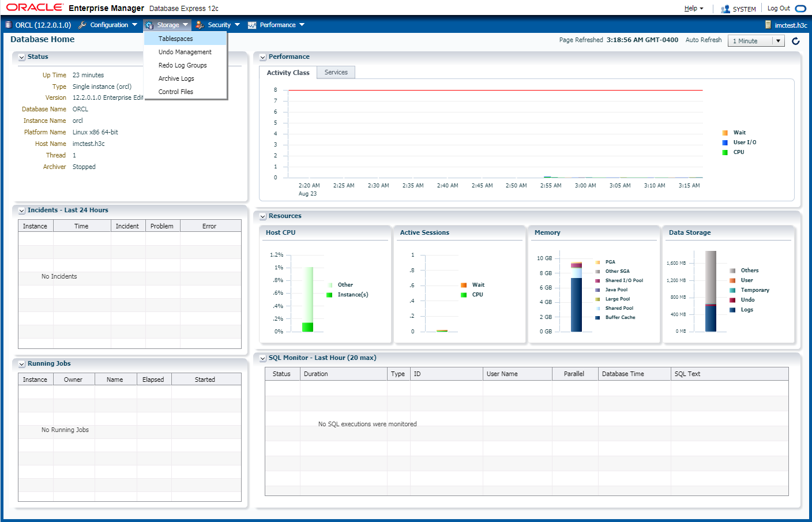Click the Parallel column header in SQL Monitor

575,374
